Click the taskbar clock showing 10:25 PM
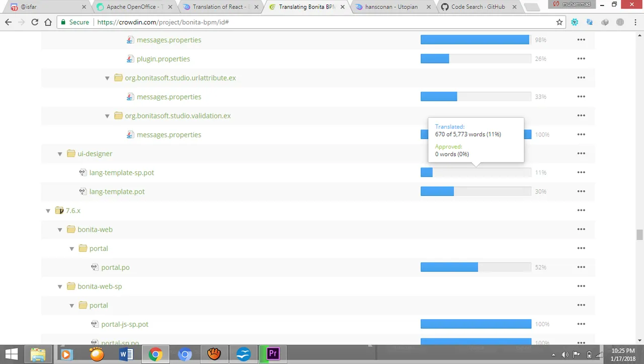 click(x=623, y=354)
